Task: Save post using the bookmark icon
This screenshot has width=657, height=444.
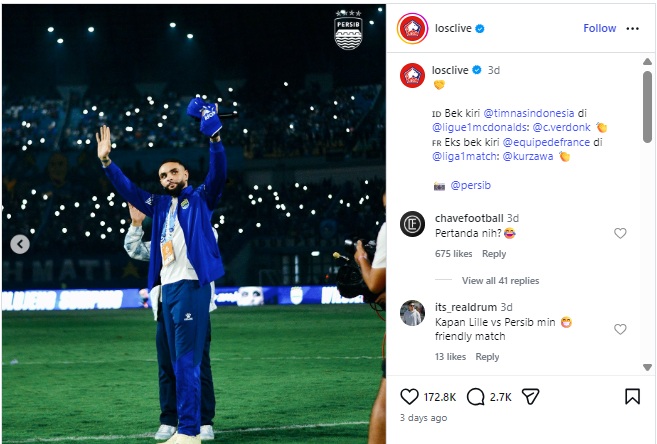Action: pyautogui.click(x=632, y=397)
